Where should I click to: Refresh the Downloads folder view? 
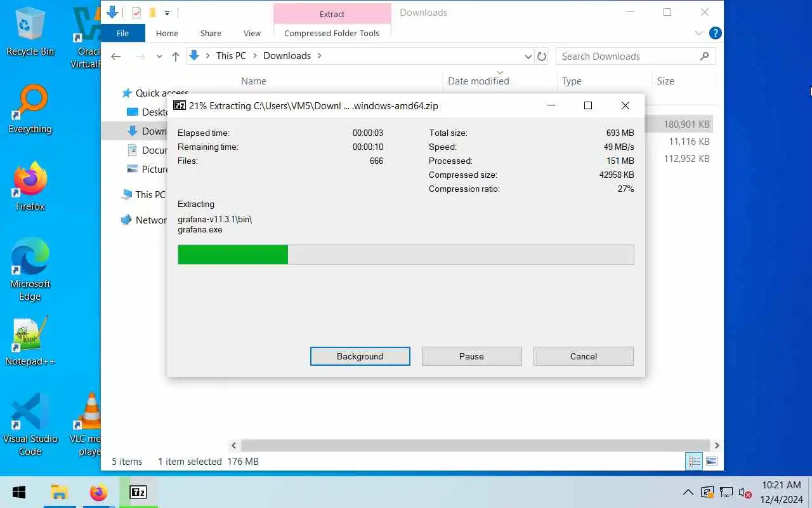click(x=542, y=56)
